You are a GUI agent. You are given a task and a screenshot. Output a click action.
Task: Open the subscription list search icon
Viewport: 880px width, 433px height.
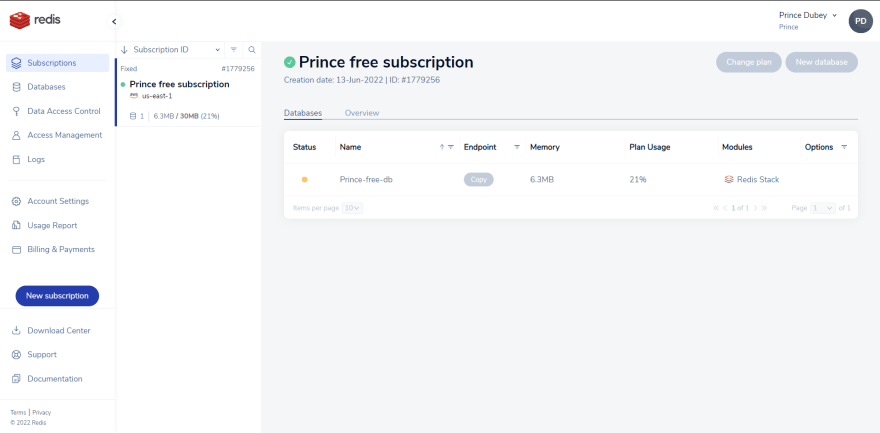(x=252, y=50)
